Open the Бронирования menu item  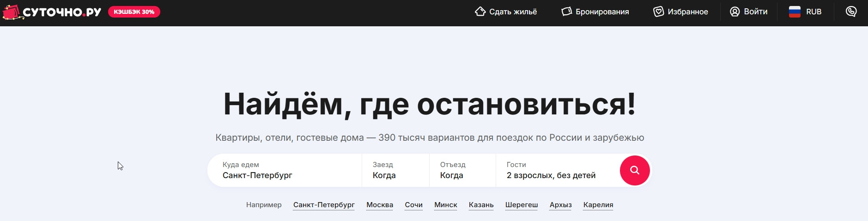pyautogui.click(x=595, y=12)
